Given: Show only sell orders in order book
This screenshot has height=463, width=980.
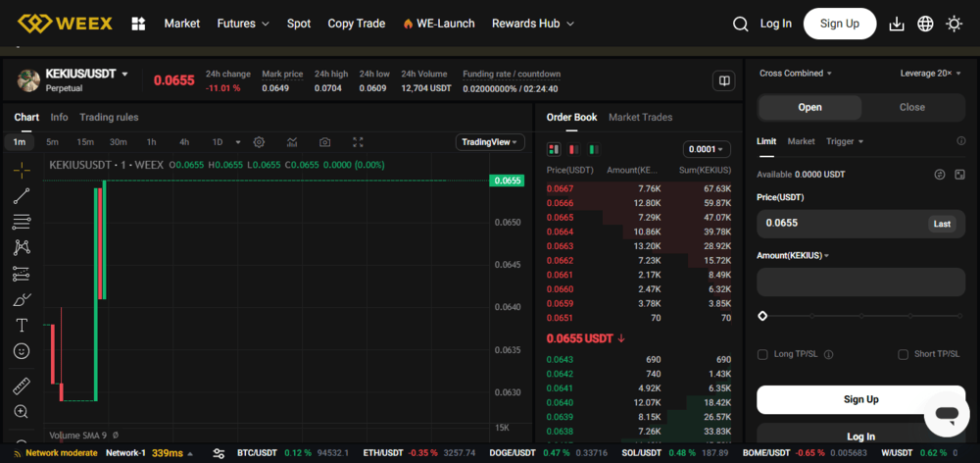Looking at the screenshot, I should (x=573, y=149).
